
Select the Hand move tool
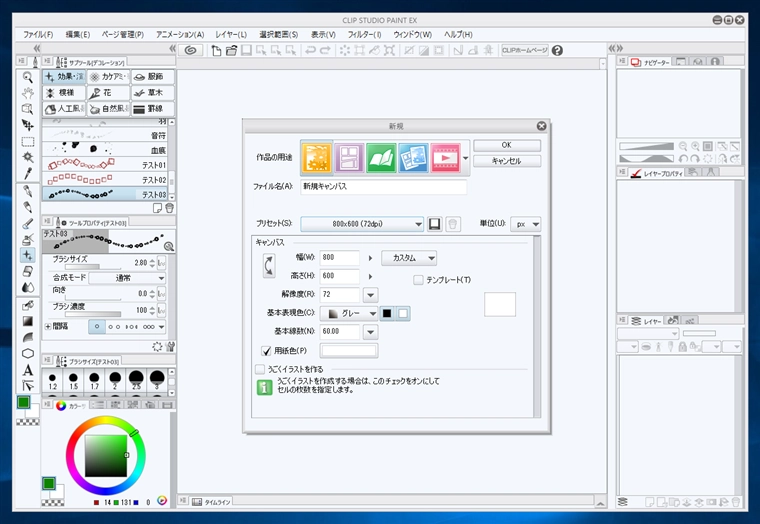(x=28, y=93)
